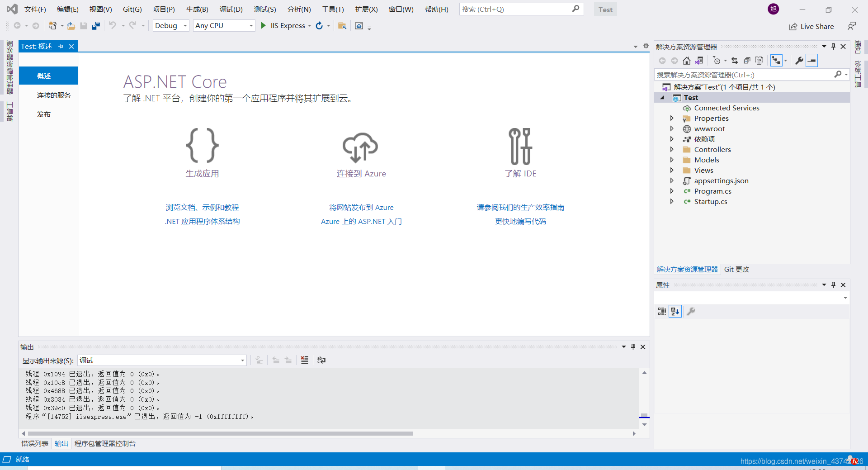The image size is (868, 470).
Task: Open Any CPU platform dropdown
Action: tap(224, 26)
